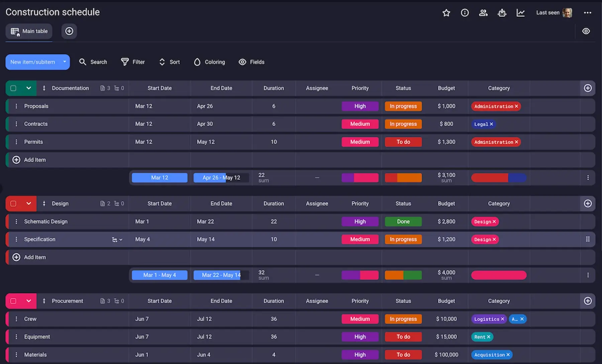602x364 pixels.
Task: Open Design summary row options dots
Action: click(588, 275)
